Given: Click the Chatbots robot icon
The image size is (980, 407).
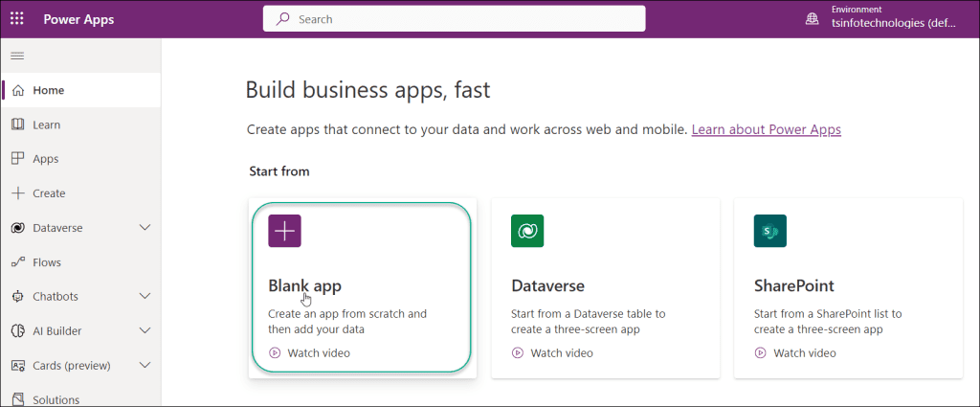Looking at the screenshot, I should pos(18,296).
